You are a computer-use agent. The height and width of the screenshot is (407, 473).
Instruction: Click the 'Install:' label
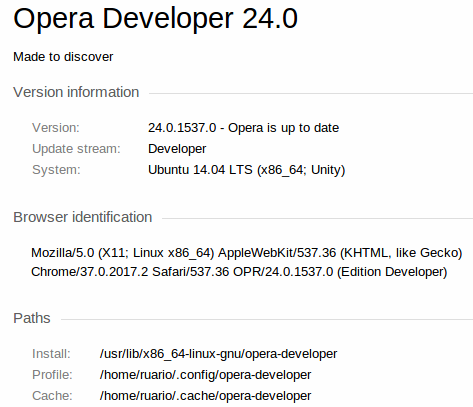point(51,354)
